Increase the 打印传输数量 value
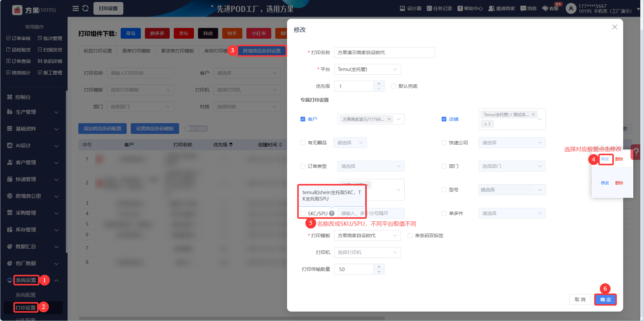 tap(379, 266)
